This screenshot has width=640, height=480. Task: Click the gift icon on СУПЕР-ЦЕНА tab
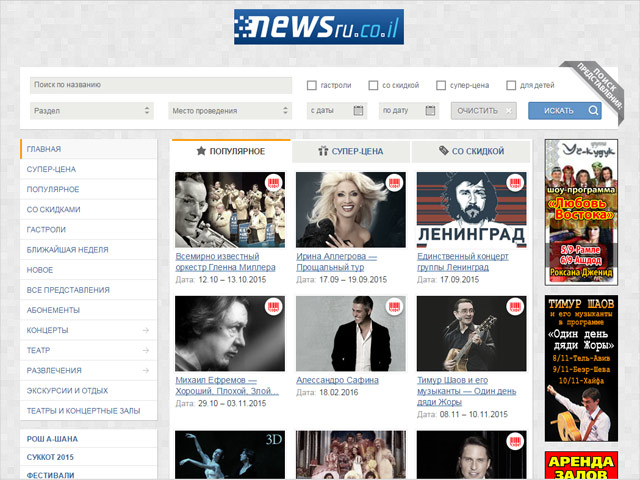click(x=323, y=151)
